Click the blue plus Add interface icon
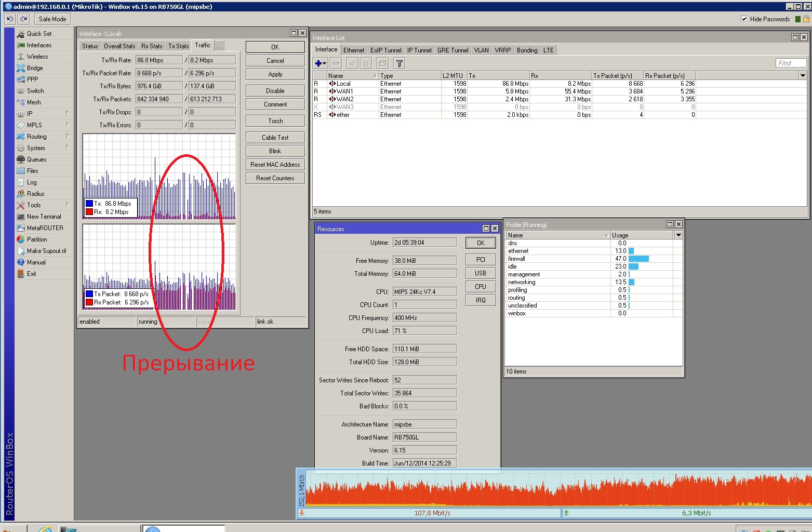The height and width of the screenshot is (532, 812). pos(320,63)
